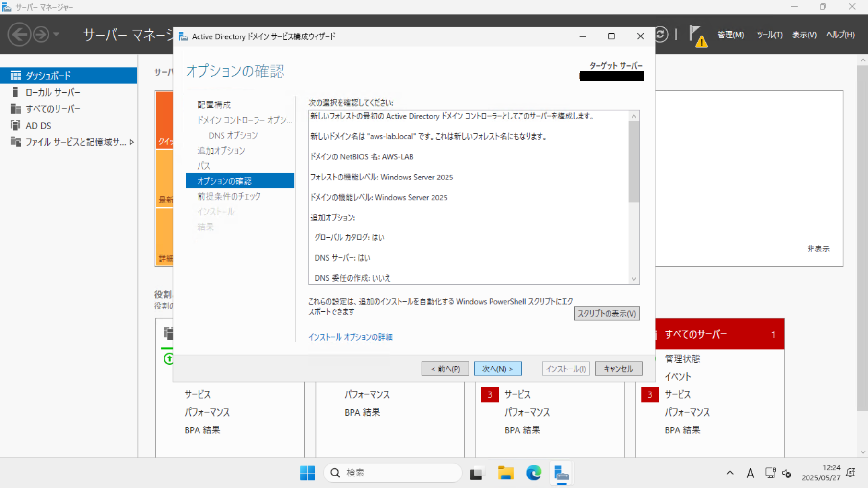Open the red すべてのサーバー tile header
This screenshot has height=488, width=868.
tap(720, 334)
